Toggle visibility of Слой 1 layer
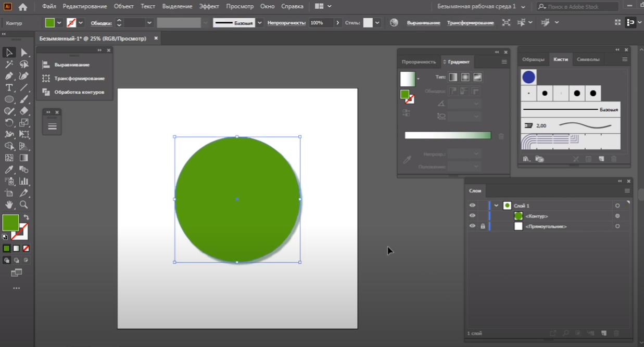 click(472, 205)
